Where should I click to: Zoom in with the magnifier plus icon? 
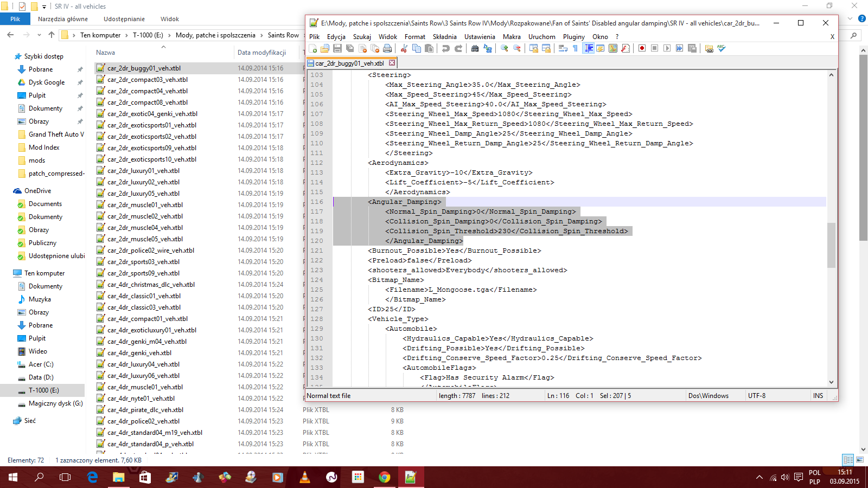point(505,48)
